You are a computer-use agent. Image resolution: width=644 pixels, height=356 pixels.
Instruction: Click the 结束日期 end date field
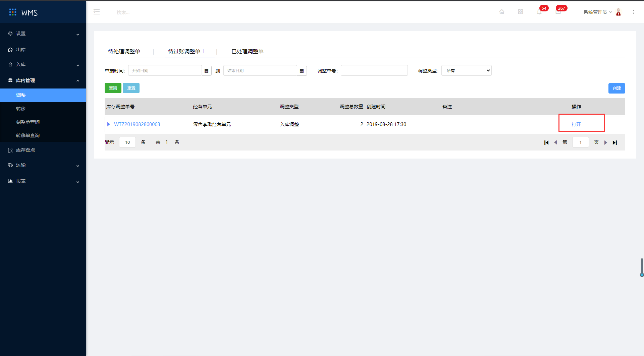coord(260,71)
